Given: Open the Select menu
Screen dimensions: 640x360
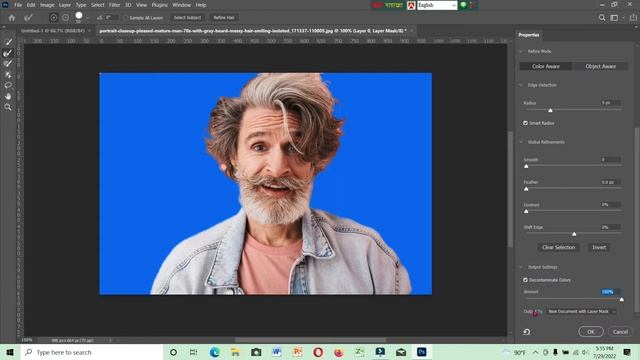Looking at the screenshot, I should click(x=98, y=5).
